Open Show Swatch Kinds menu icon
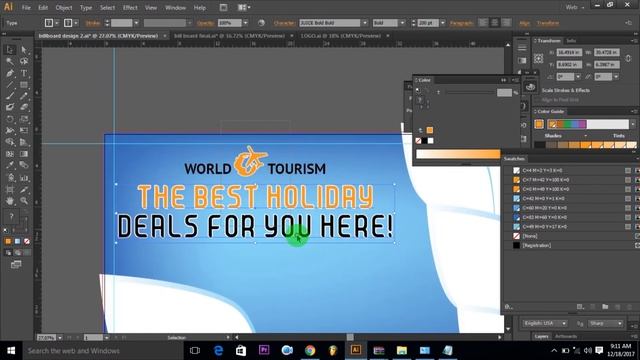Image resolution: width=640 pixels, height=360 pixels. [x=580, y=307]
